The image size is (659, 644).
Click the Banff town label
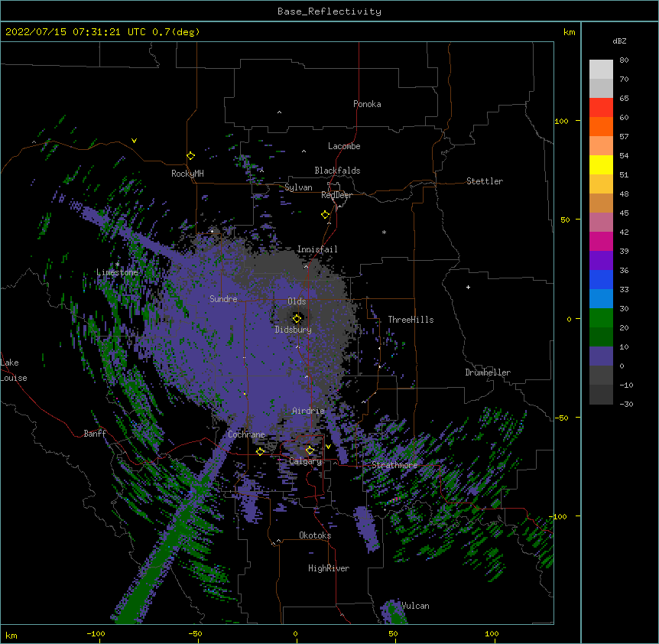point(95,434)
